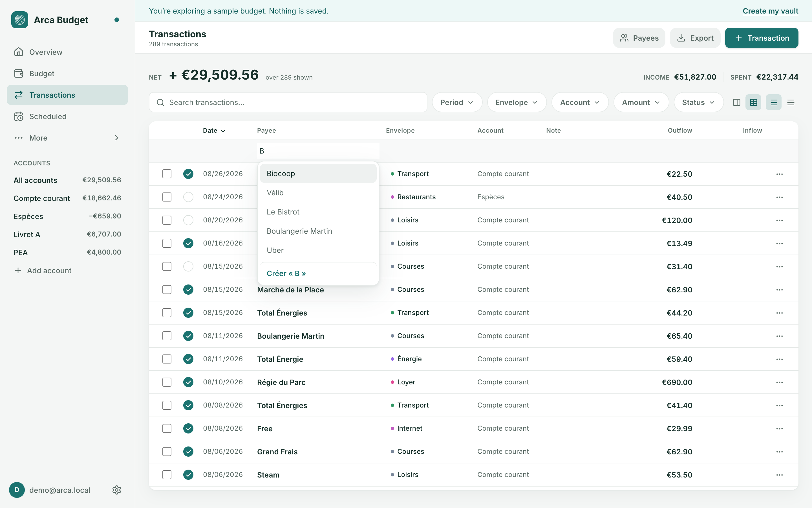Open row actions for the €41.40 Total Énergies row
Viewport: 812px width, 508px height.
pyautogui.click(x=780, y=406)
